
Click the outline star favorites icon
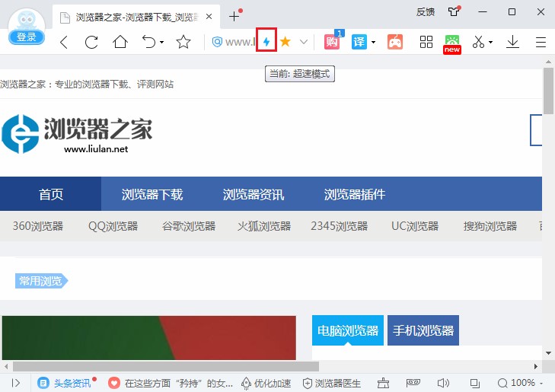183,42
